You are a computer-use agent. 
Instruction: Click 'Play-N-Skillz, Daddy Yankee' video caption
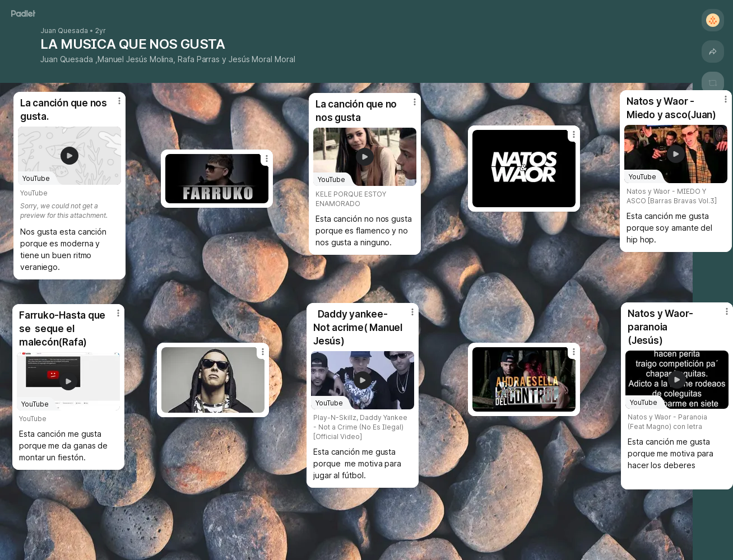point(360,427)
